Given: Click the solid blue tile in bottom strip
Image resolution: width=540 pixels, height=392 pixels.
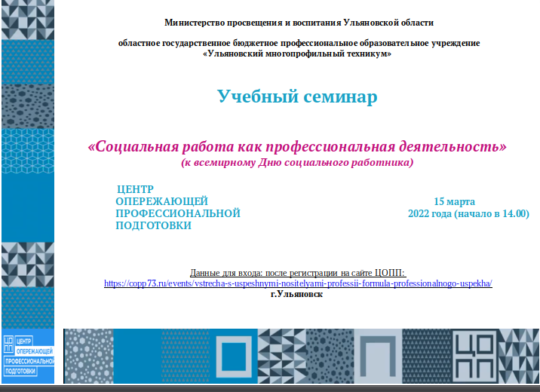Looking at the screenshot, I should 138,356.
